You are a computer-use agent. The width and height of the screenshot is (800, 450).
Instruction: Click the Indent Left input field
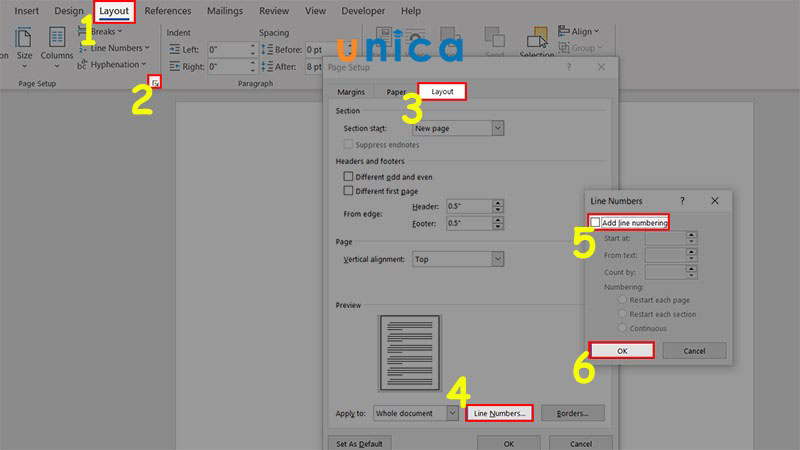pyautogui.click(x=228, y=49)
